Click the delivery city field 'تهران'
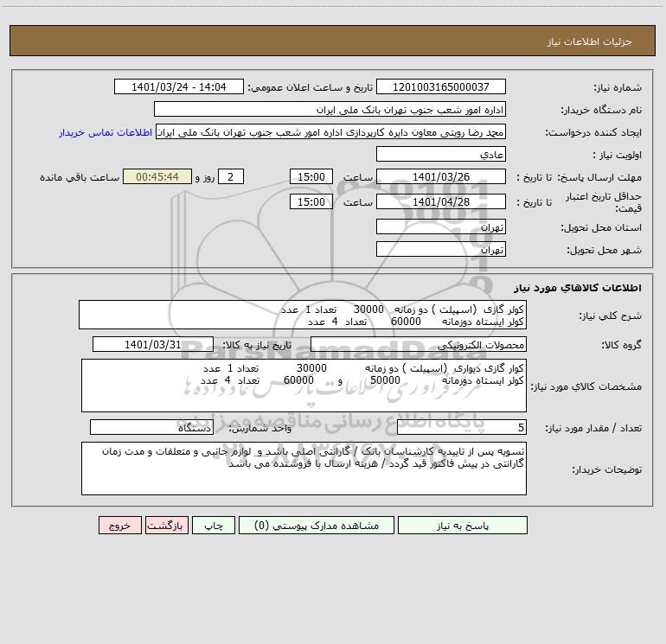Image resolution: width=666 pixels, height=644 pixels. click(x=441, y=249)
